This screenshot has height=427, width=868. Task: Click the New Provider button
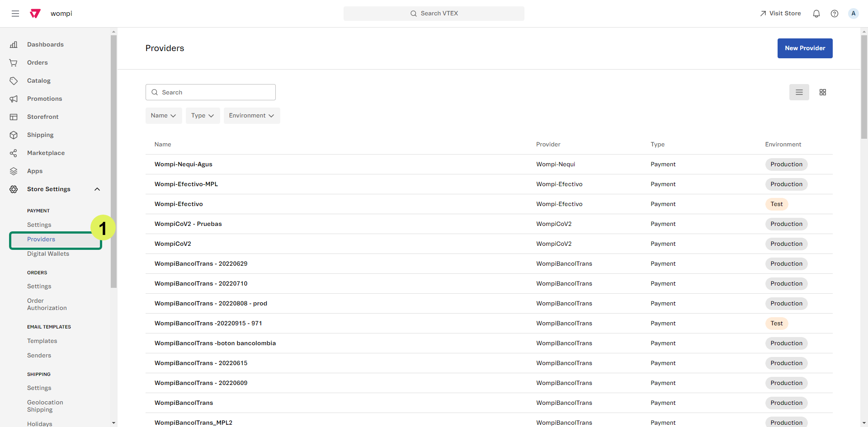coord(805,48)
